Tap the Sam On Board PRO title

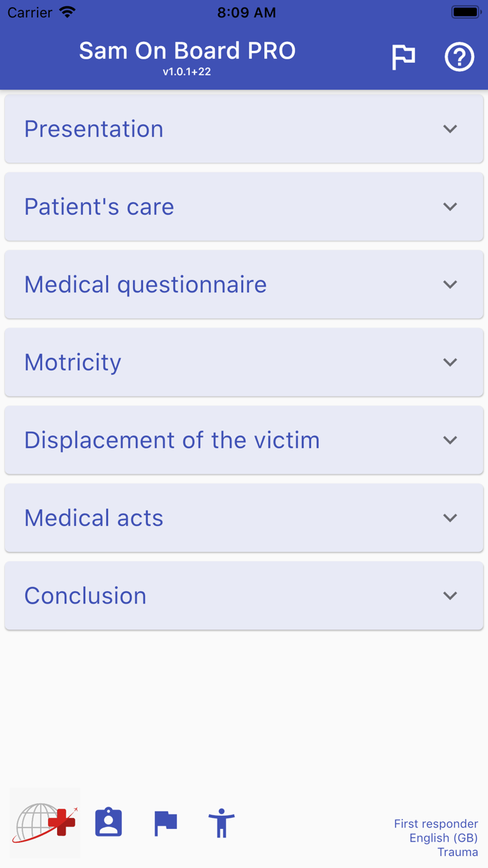(187, 51)
